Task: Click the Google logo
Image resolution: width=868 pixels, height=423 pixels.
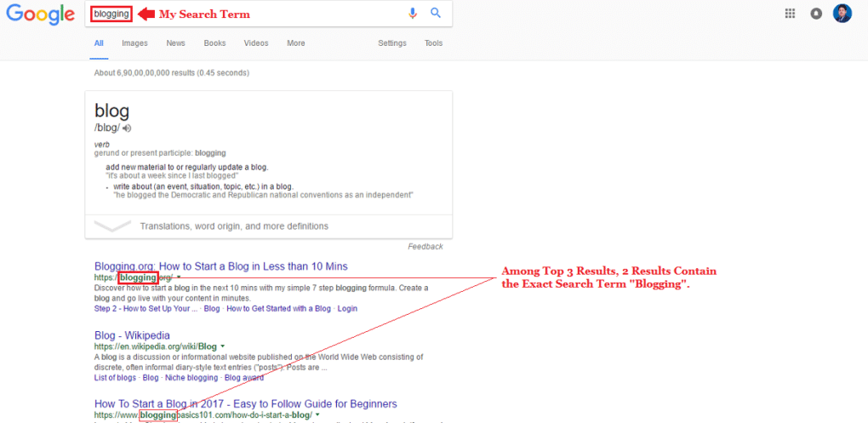Action: click(40, 14)
